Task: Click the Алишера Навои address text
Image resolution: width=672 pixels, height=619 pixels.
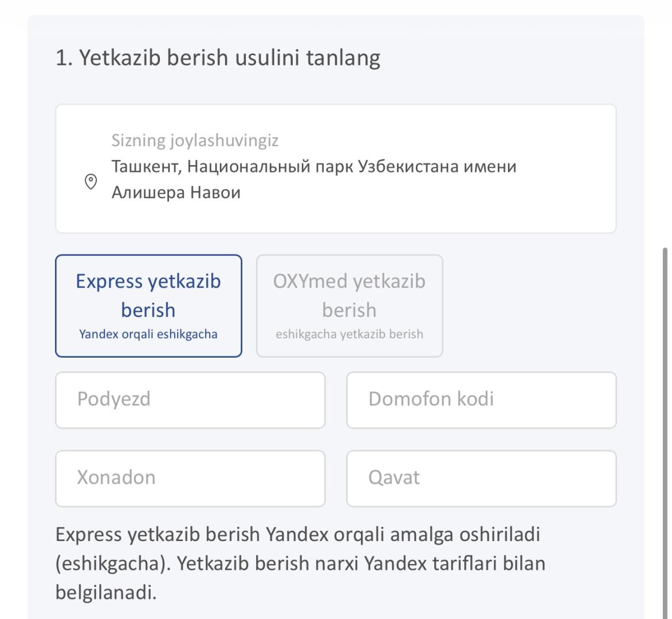Action: pos(176,193)
